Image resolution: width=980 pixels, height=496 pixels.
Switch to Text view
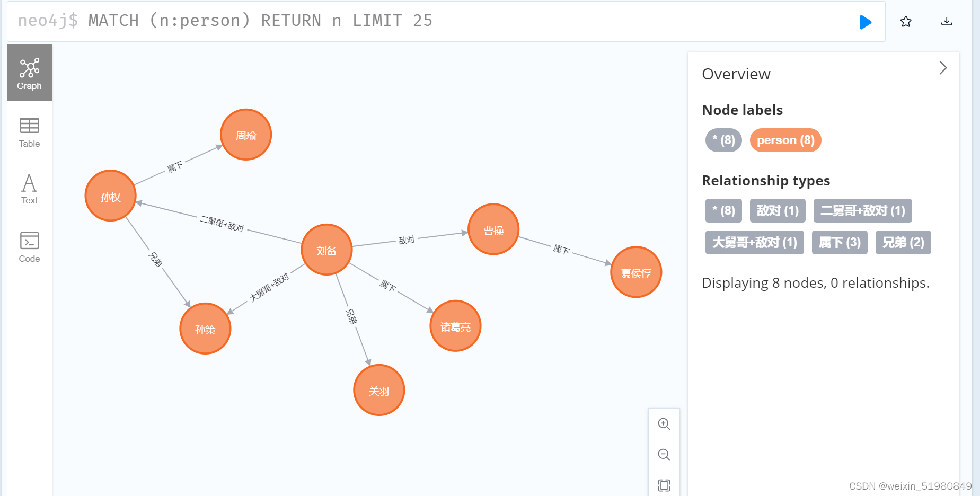[x=29, y=188]
